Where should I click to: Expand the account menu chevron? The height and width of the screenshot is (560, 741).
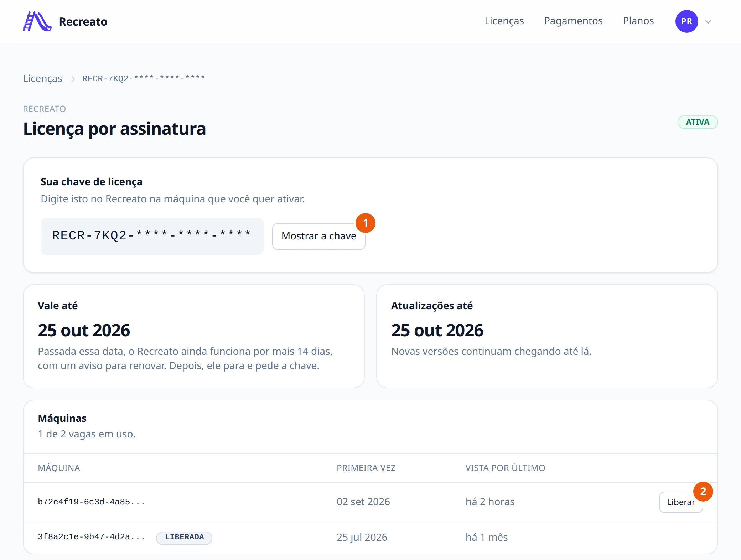[x=708, y=22]
